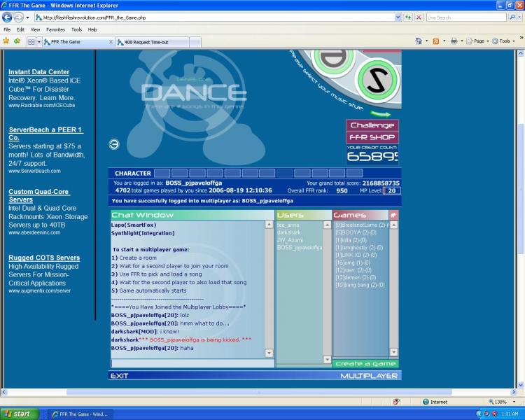
Task: Click the Refresh page icon
Action: coord(408,17)
